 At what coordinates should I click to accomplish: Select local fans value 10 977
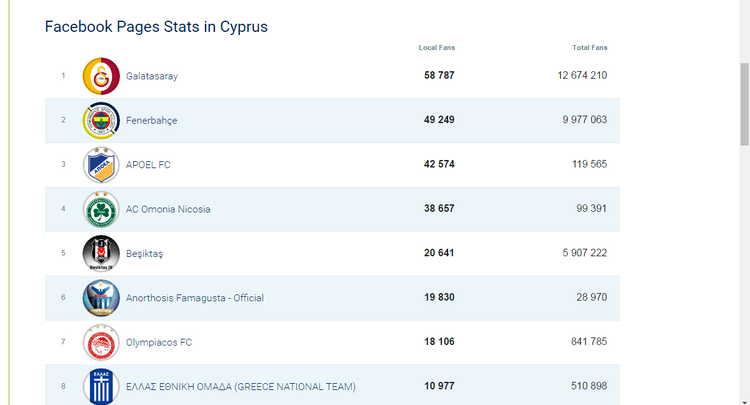439,386
